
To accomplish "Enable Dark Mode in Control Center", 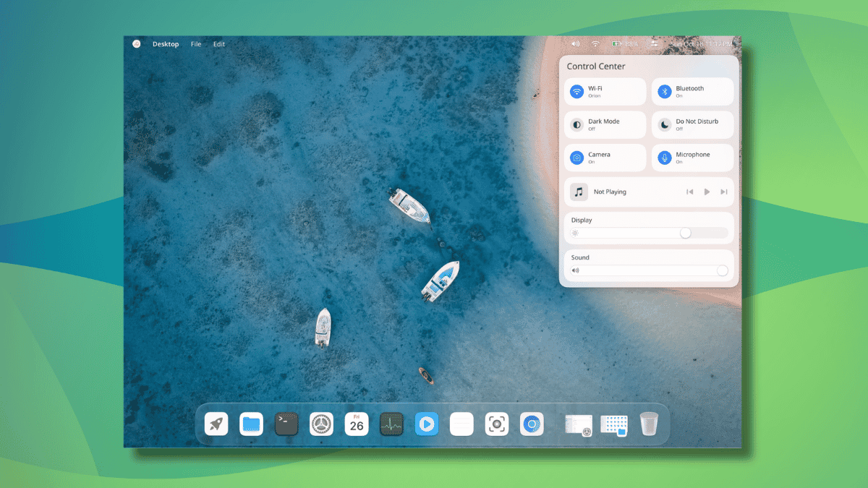I will [605, 124].
